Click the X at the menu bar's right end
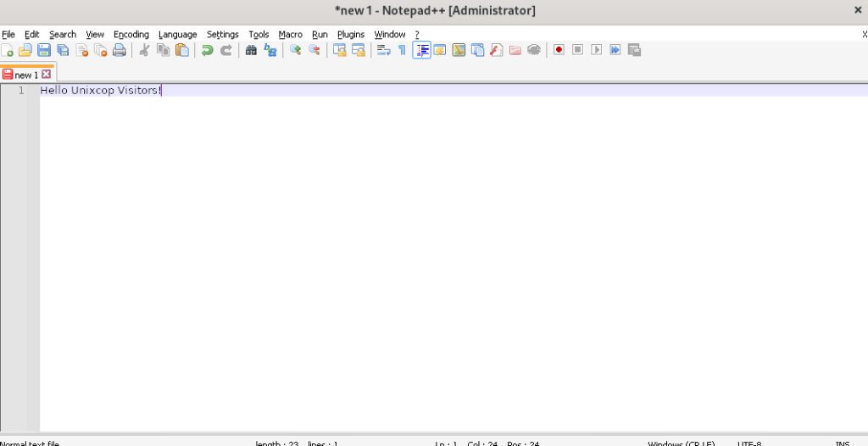The height and width of the screenshot is (446, 868). (x=865, y=35)
